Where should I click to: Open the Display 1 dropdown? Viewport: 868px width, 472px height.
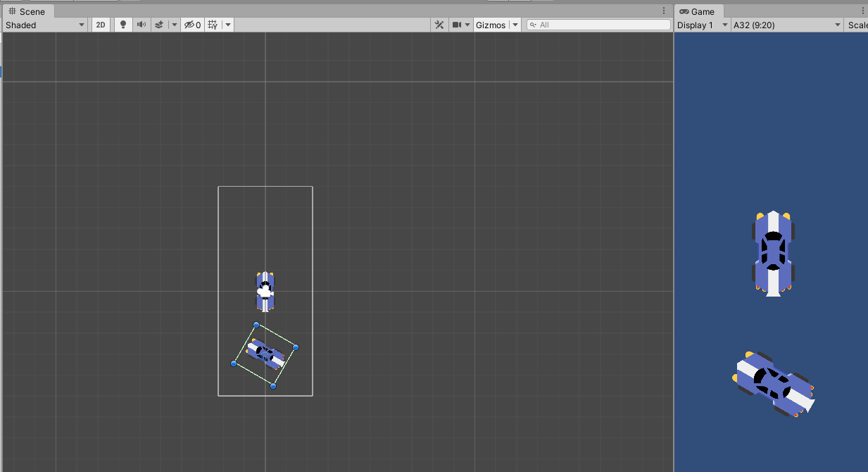click(x=703, y=25)
